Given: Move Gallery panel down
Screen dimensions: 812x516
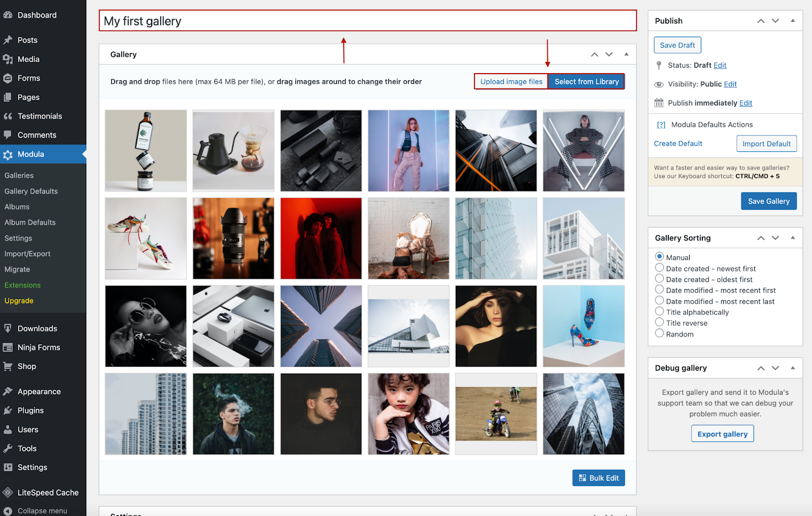Looking at the screenshot, I should [609, 54].
